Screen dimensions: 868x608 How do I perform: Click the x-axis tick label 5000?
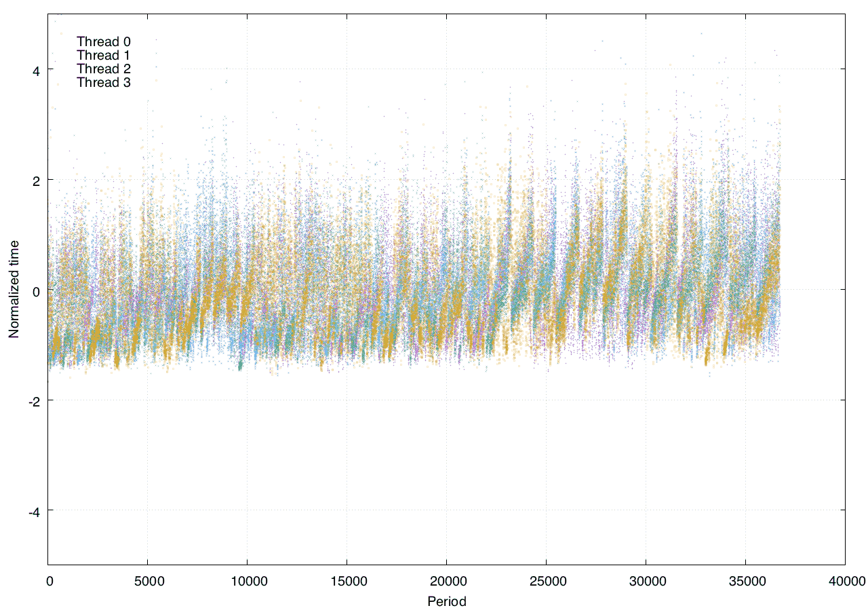point(148,581)
